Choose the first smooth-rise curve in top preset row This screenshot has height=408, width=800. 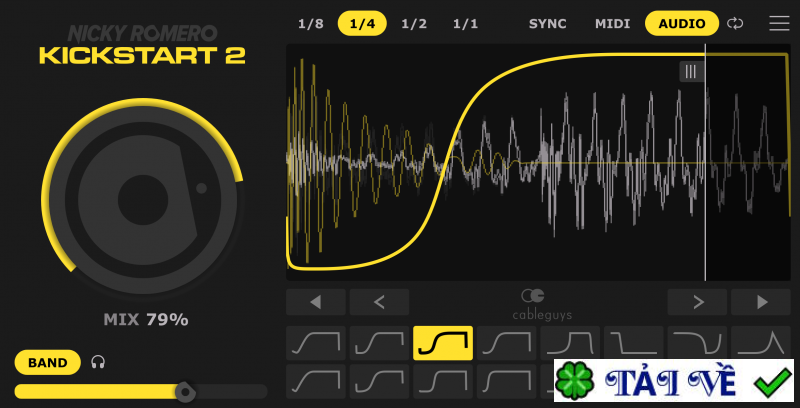pyautogui.click(x=316, y=343)
